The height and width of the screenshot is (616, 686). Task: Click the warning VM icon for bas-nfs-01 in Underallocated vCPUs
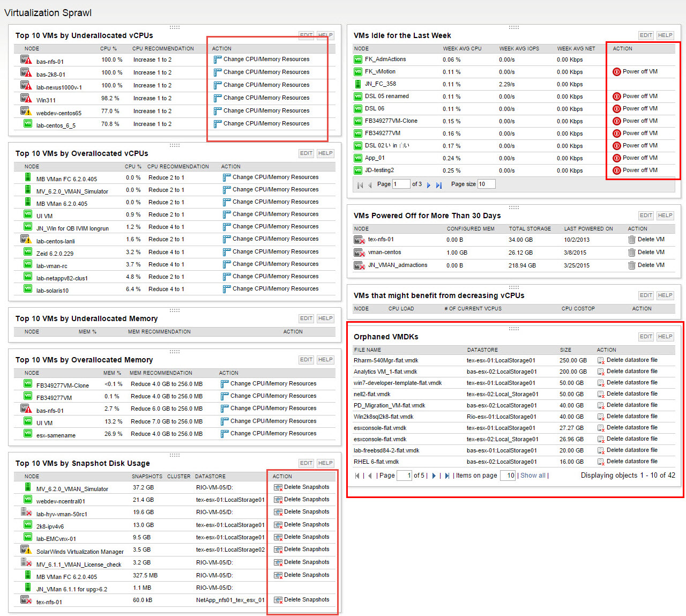pyautogui.click(x=26, y=60)
